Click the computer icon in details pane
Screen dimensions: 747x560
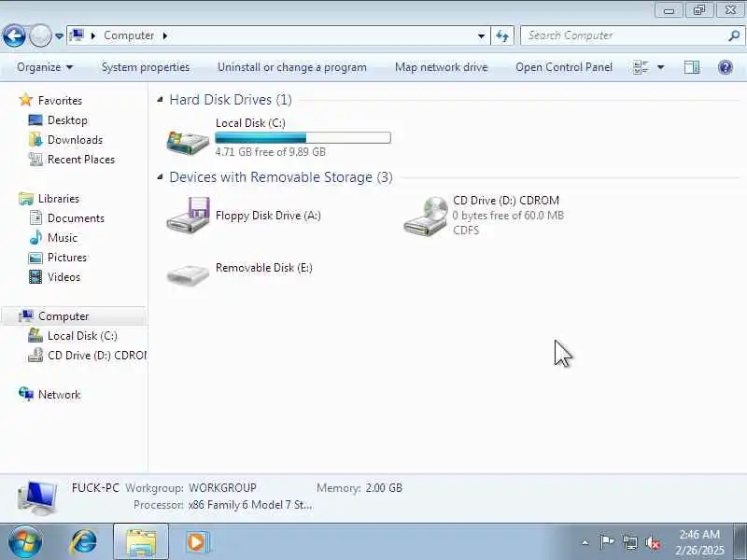[x=37, y=497]
